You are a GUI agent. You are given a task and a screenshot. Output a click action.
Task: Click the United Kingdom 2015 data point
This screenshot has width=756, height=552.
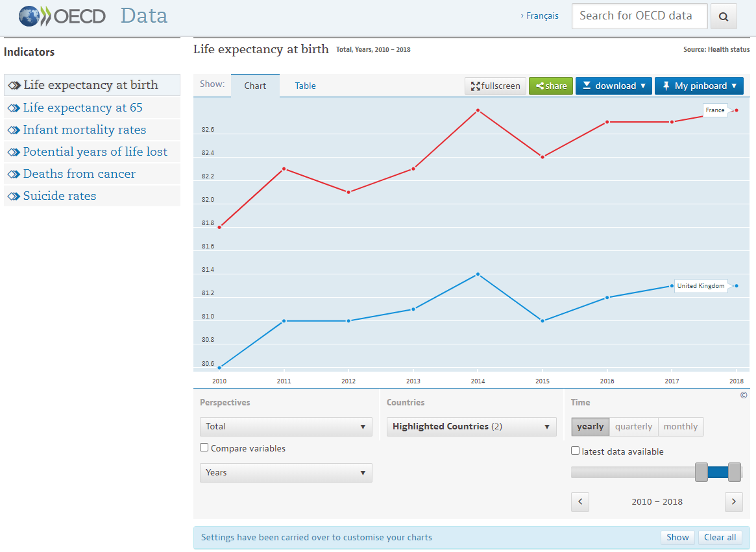543,321
